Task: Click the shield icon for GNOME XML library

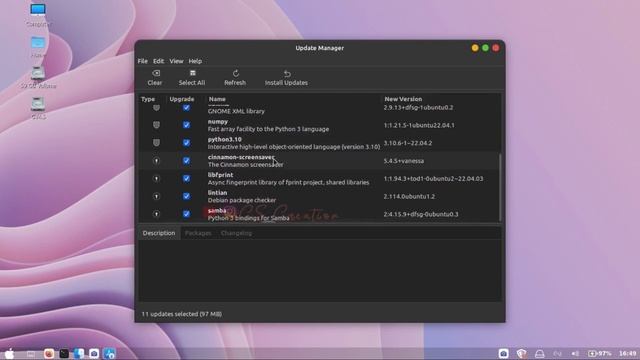Action: click(x=156, y=108)
